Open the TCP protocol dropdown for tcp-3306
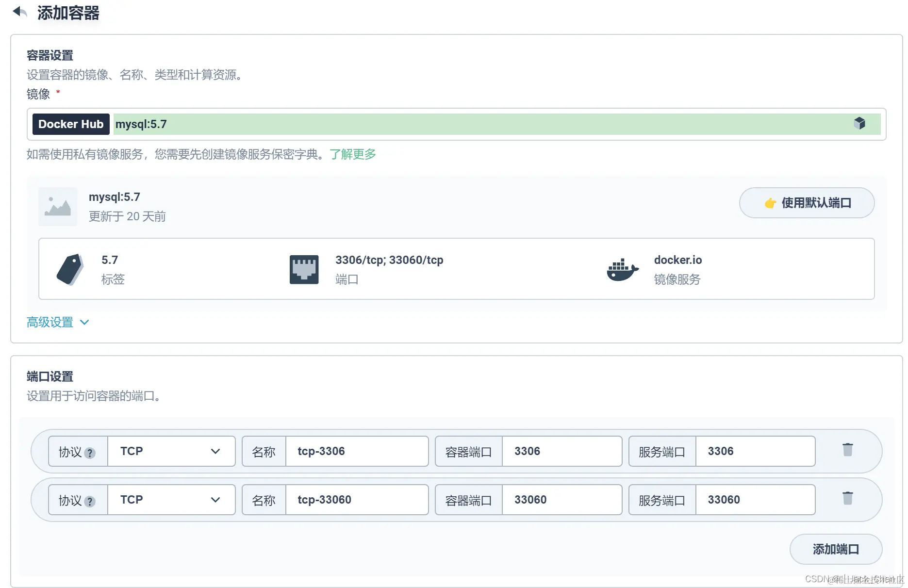908x588 pixels. pos(171,451)
